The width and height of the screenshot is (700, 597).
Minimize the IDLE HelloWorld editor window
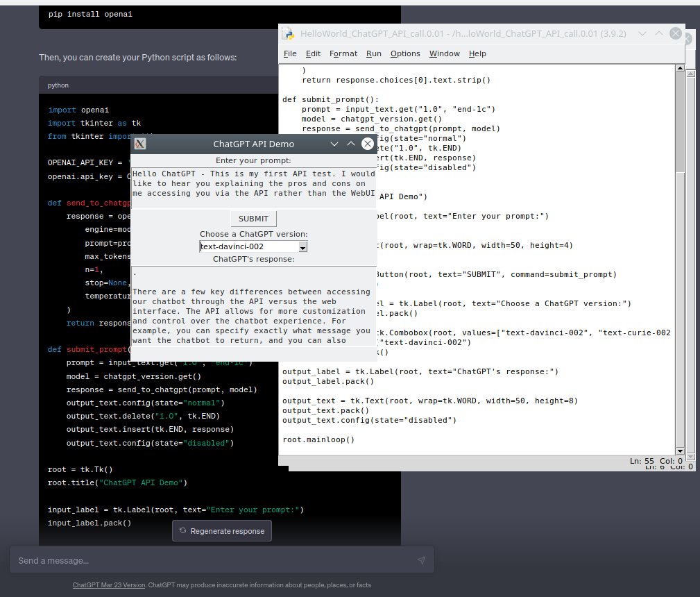642,33
